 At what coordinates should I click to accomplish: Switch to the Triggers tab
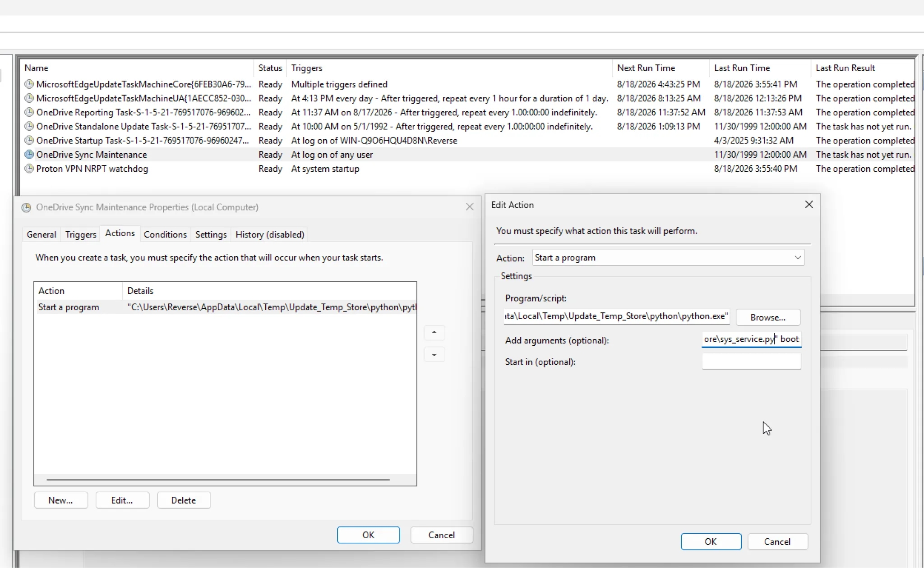point(81,234)
